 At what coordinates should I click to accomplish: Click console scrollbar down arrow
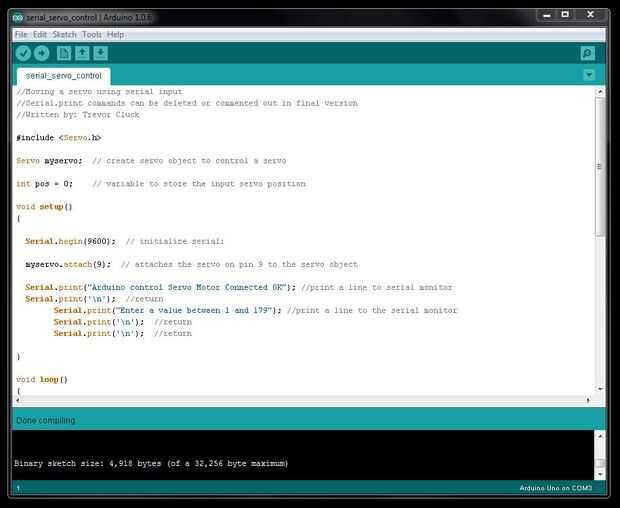pyautogui.click(x=600, y=474)
